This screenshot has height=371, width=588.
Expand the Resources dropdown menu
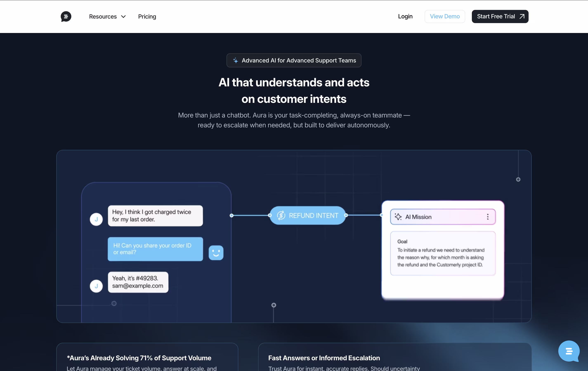(107, 16)
